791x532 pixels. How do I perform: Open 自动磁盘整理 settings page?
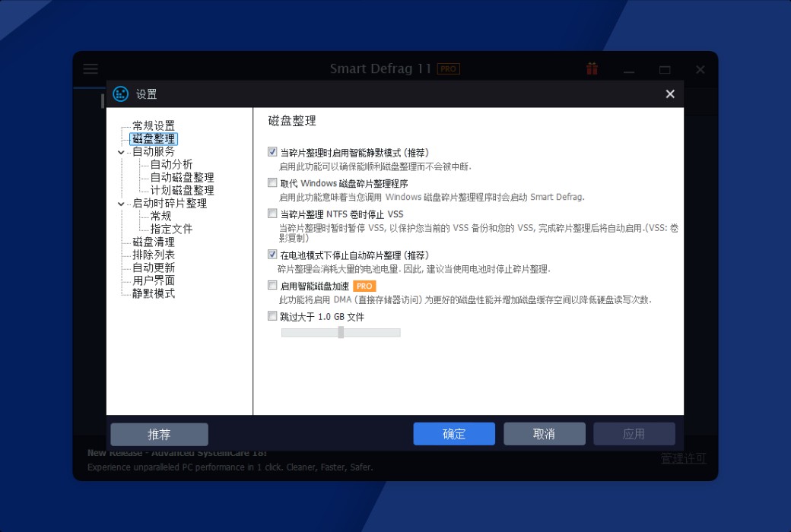click(x=182, y=178)
